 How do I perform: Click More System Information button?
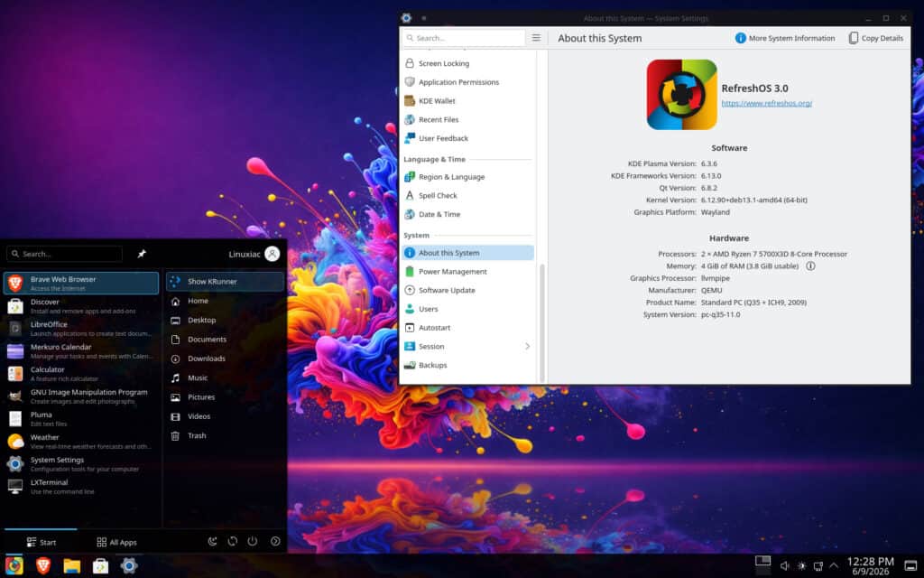pos(785,38)
